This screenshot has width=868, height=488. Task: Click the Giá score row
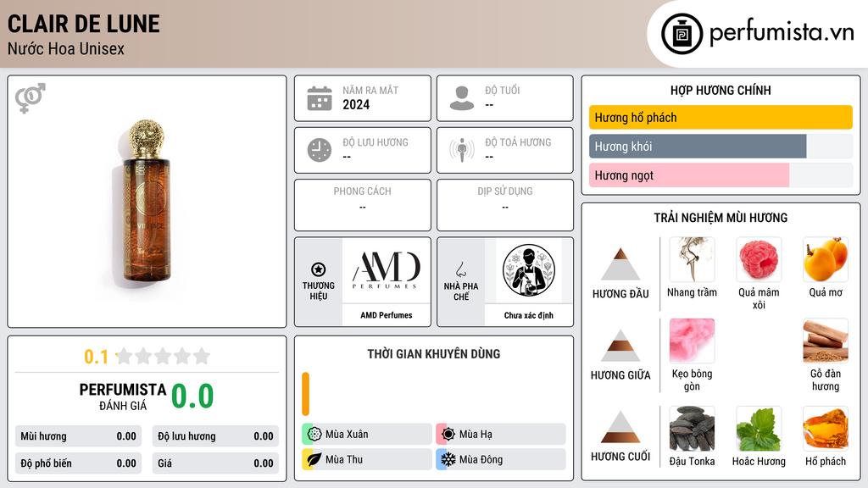[x=215, y=463]
